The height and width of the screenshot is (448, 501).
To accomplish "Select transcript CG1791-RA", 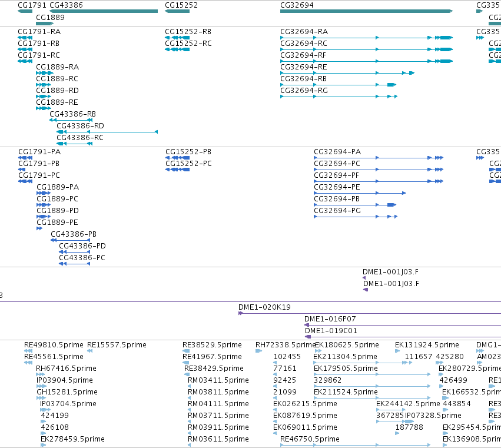I will tap(39, 32).
